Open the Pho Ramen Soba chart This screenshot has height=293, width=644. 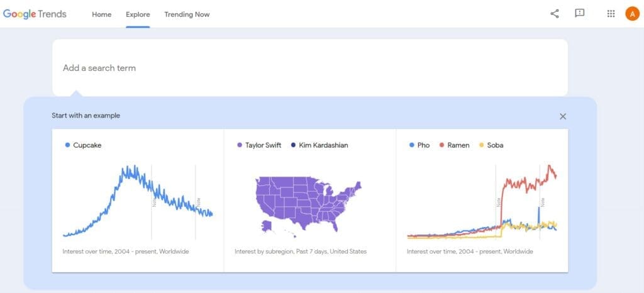coord(482,200)
